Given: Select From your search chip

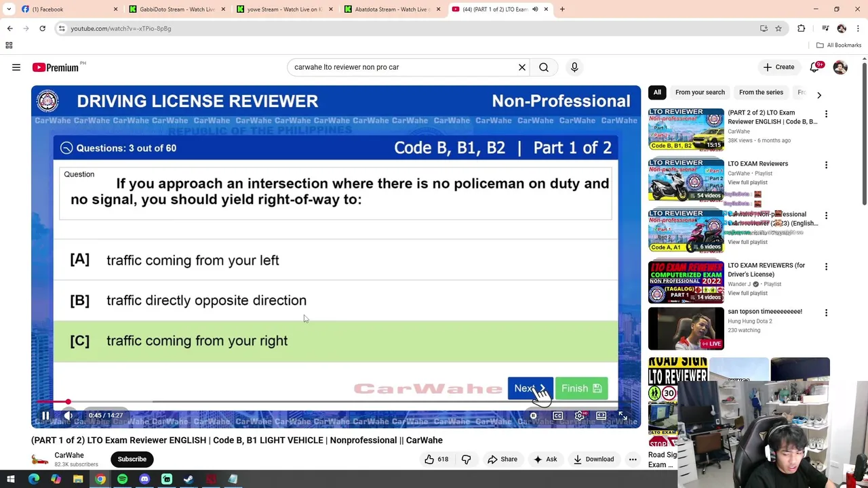Looking at the screenshot, I should click(700, 92).
